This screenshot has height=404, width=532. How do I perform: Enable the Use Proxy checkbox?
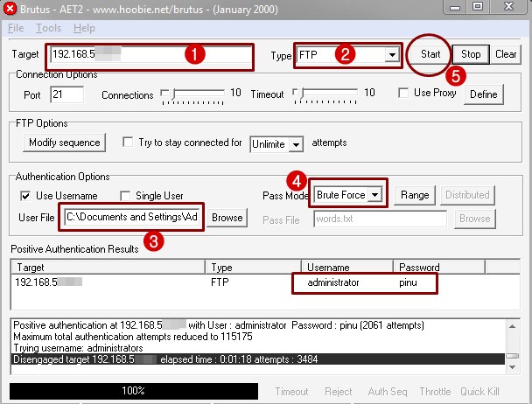click(x=403, y=93)
